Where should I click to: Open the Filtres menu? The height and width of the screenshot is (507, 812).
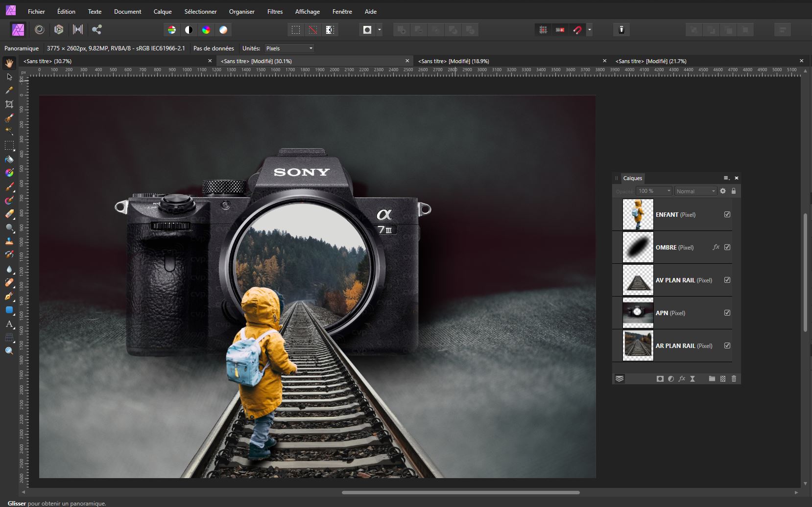click(x=275, y=11)
